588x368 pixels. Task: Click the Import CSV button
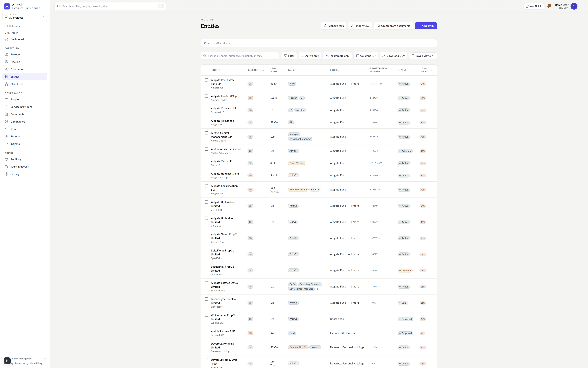click(360, 26)
